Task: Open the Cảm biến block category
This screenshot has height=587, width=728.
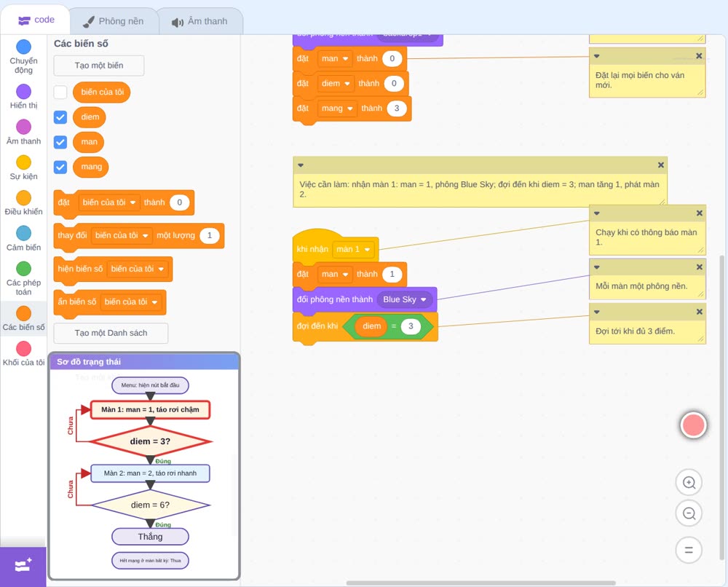Action: pyautogui.click(x=23, y=239)
